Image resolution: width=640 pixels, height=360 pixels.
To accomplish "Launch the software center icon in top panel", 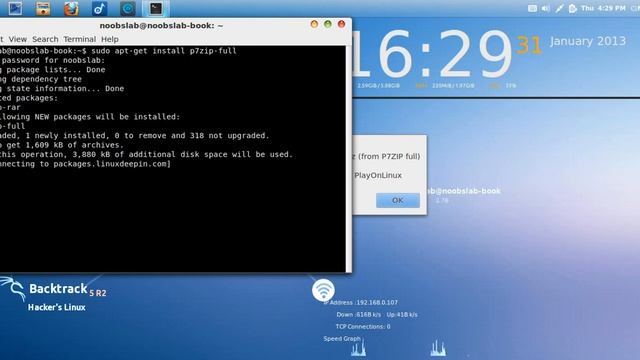I will pos(43,8).
